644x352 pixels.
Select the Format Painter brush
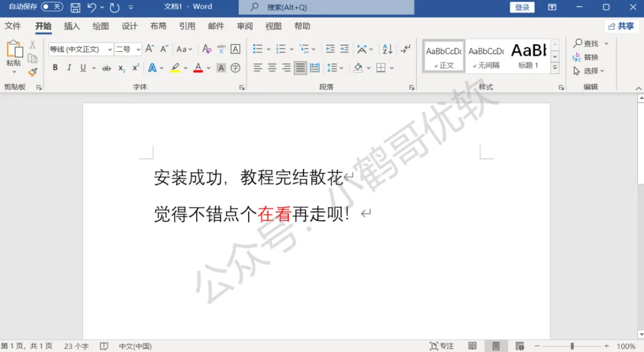32,72
